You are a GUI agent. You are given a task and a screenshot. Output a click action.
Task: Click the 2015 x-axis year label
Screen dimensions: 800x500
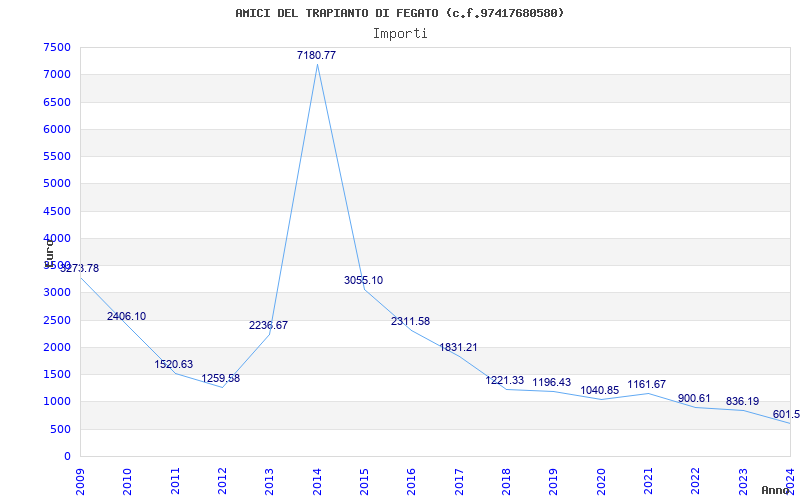(x=364, y=482)
